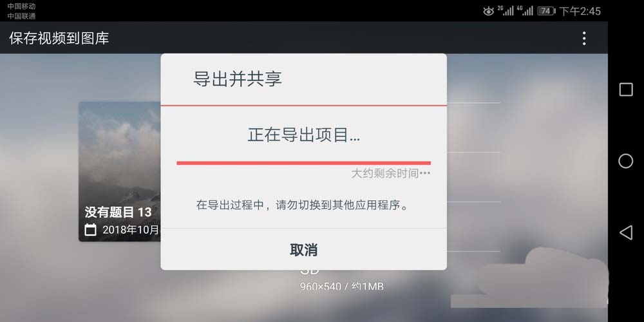Tap the Android home circle button
This screenshot has height=322, width=644.
[625, 161]
